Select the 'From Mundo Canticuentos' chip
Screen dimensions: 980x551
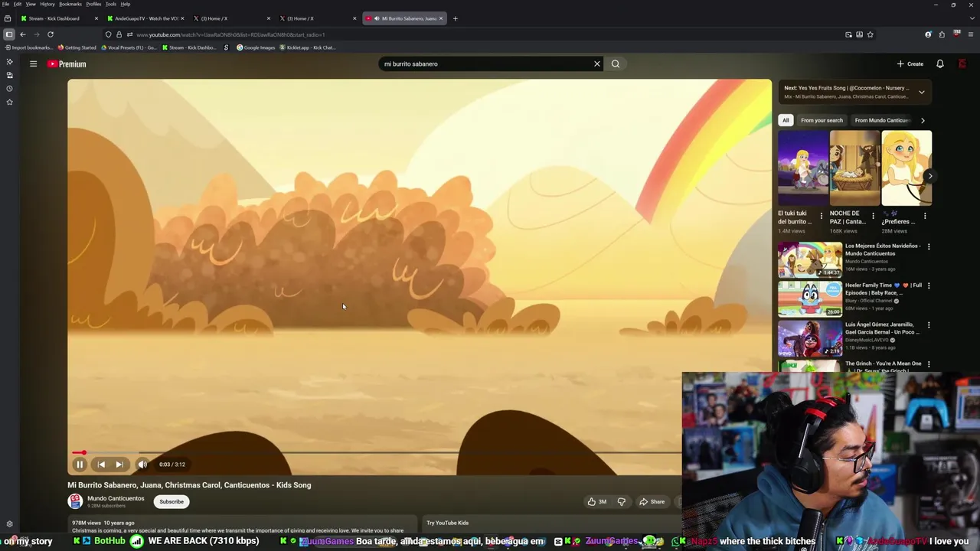(881, 120)
